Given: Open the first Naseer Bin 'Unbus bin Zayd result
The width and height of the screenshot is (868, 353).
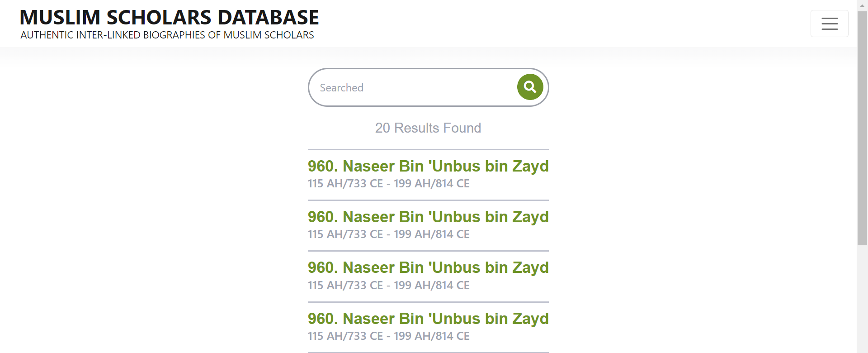Looking at the screenshot, I should coord(428,166).
